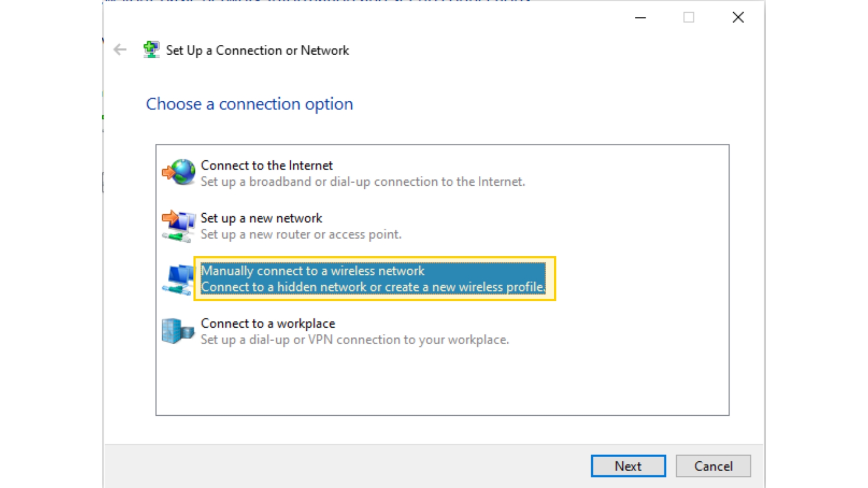Click the building icon for Connect to a workplace
Viewport: 868px width, 488px height.
[178, 331]
